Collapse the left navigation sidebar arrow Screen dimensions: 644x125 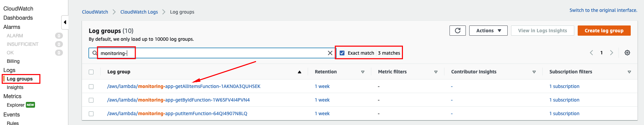65,22
